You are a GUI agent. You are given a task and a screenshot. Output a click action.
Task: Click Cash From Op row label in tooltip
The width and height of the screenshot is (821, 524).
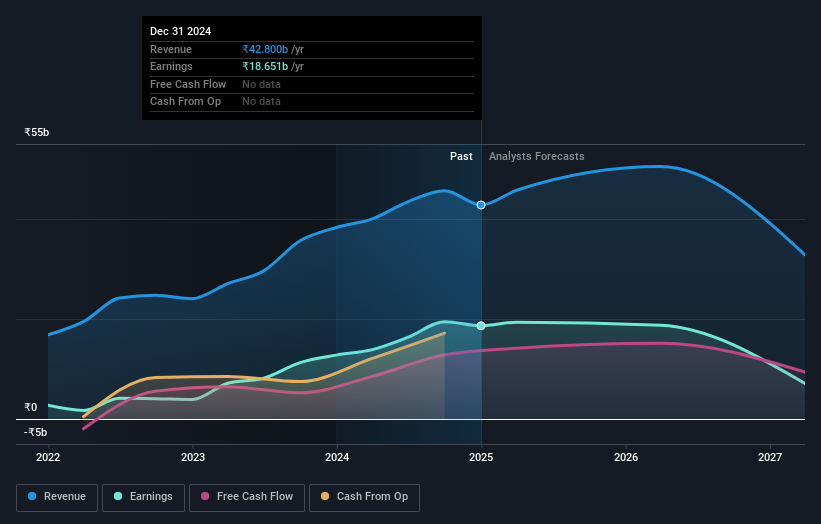click(x=185, y=102)
